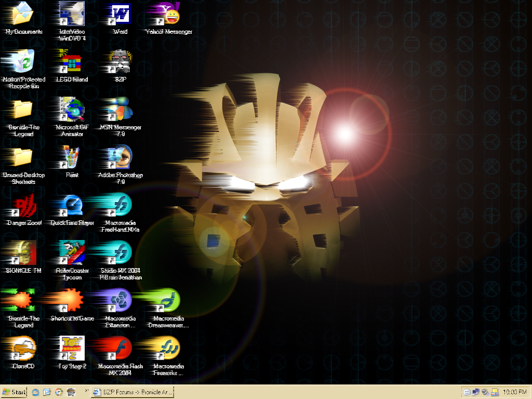Click the CloneCD desktop shortcut
The width and height of the screenshot is (532, 399).
(24, 349)
